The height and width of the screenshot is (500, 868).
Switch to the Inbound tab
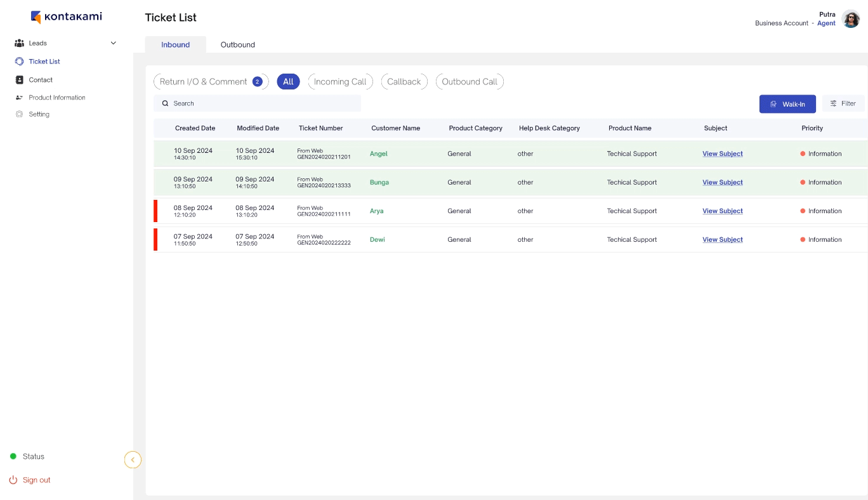(175, 45)
